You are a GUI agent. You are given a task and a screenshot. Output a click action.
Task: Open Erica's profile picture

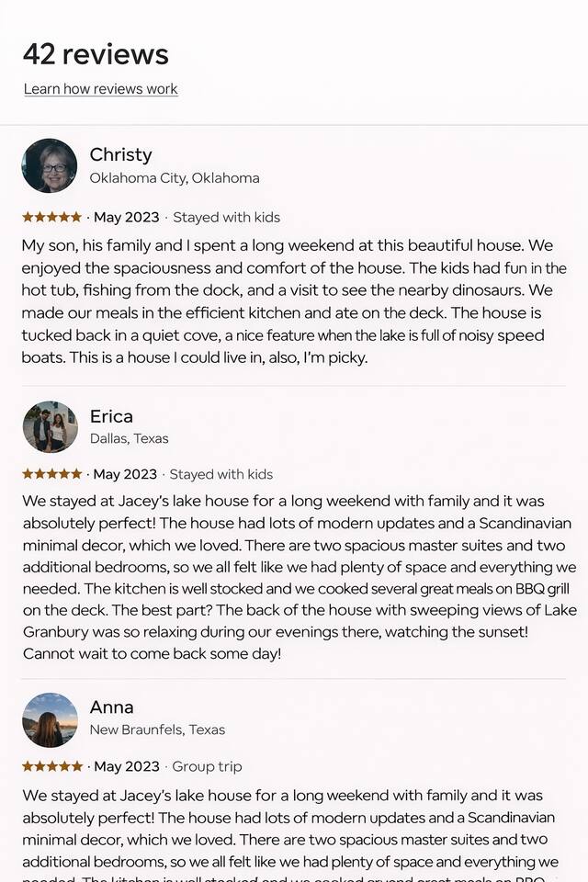click(x=50, y=426)
